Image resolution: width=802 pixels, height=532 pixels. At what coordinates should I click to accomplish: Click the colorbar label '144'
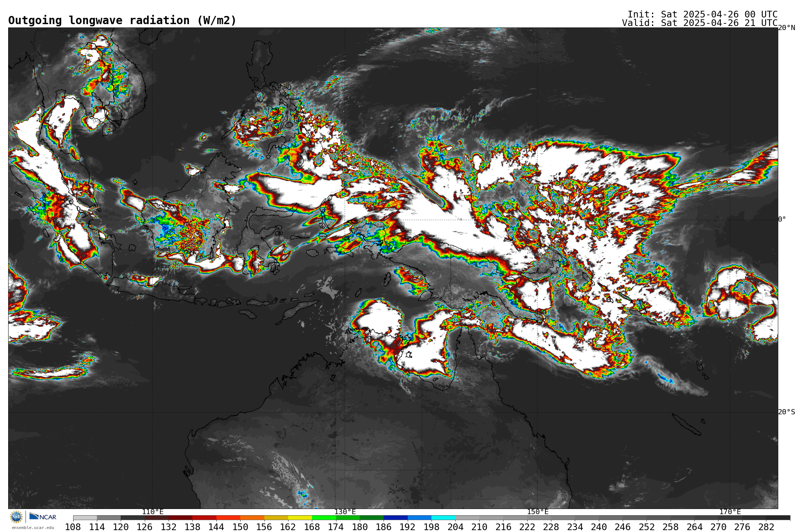click(216, 527)
